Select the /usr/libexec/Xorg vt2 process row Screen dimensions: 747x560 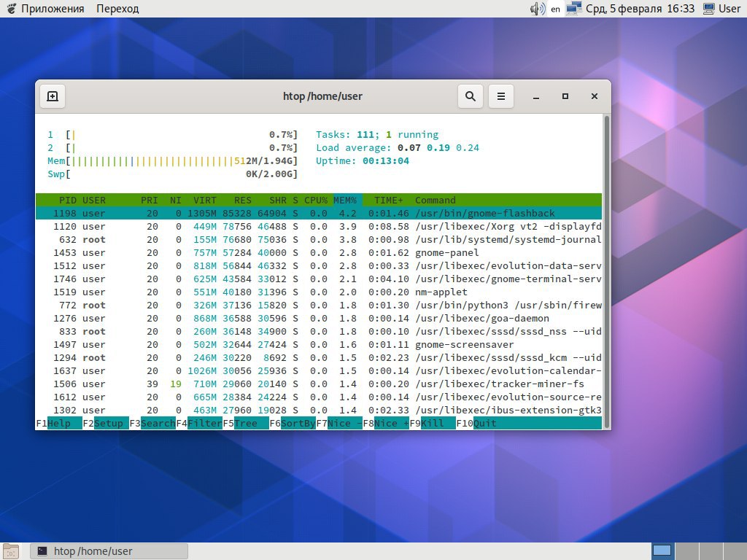coord(319,226)
